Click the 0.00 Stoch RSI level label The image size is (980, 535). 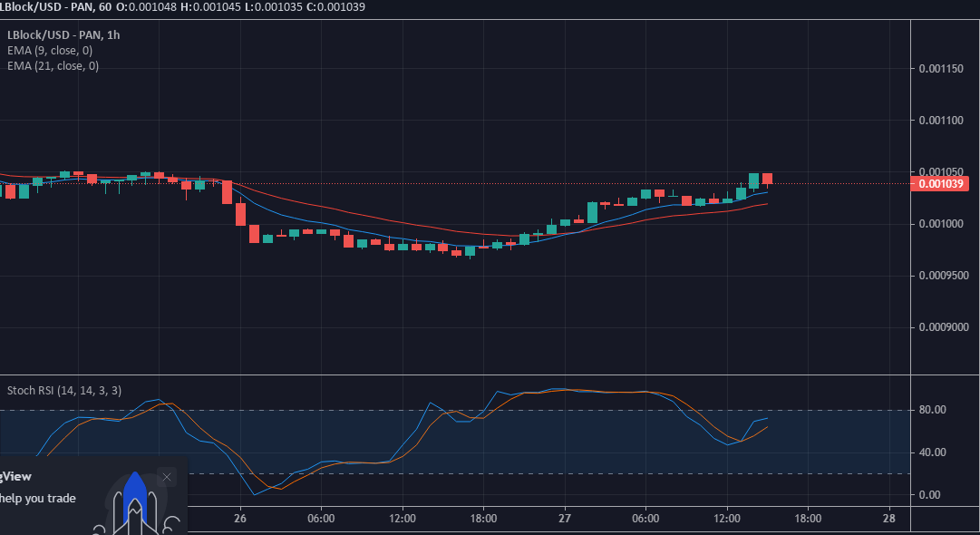[x=929, y=495]
